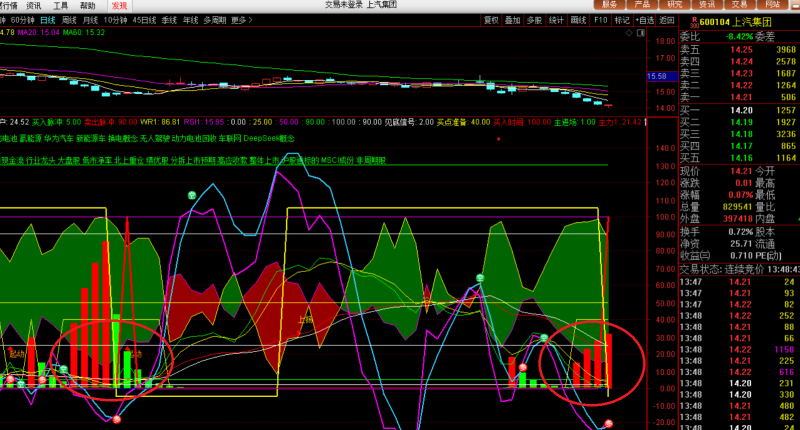Click red signal marker at bottom right

pos(608,423)
